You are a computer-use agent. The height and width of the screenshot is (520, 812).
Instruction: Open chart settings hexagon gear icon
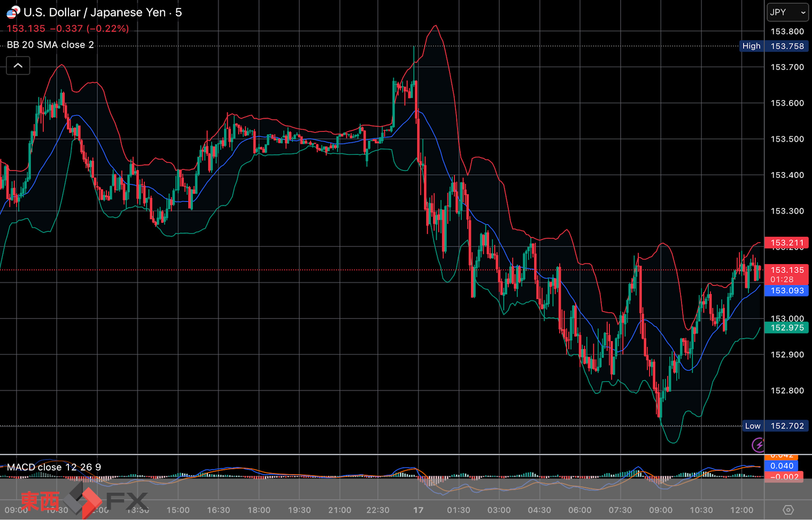788,510
